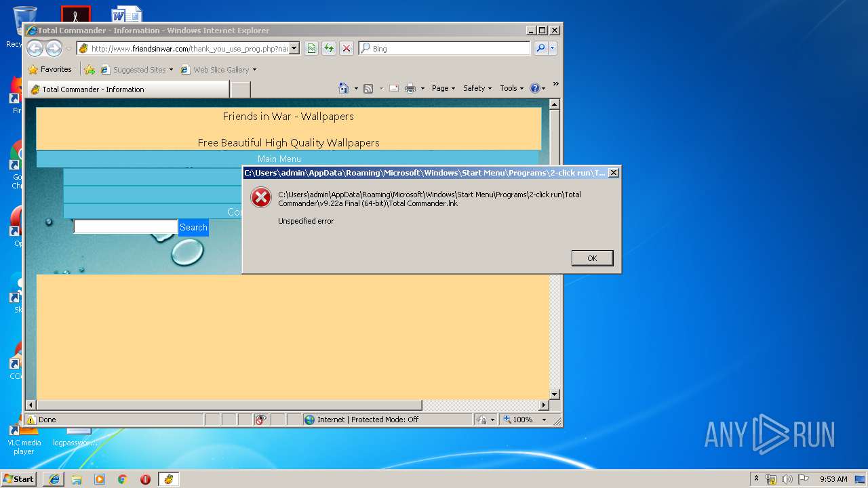Click the privacy report eye icon
Image resolution: width=868 pixels, height=488 pixels.
261,420
